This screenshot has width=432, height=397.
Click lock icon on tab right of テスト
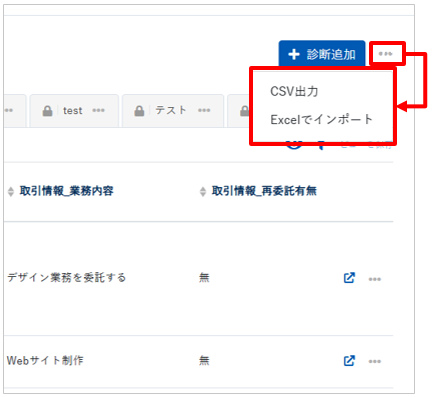pos(245,111)
